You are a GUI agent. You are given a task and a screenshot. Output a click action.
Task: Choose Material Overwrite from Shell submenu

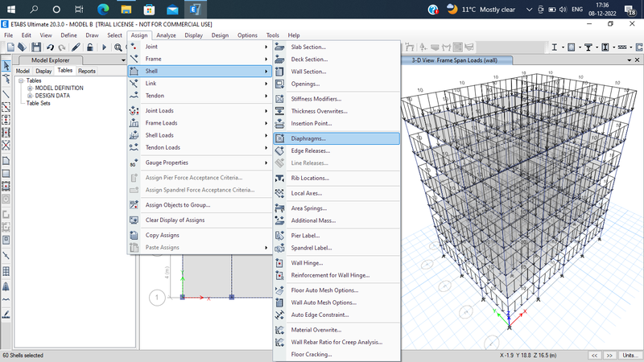pos(336,330)
